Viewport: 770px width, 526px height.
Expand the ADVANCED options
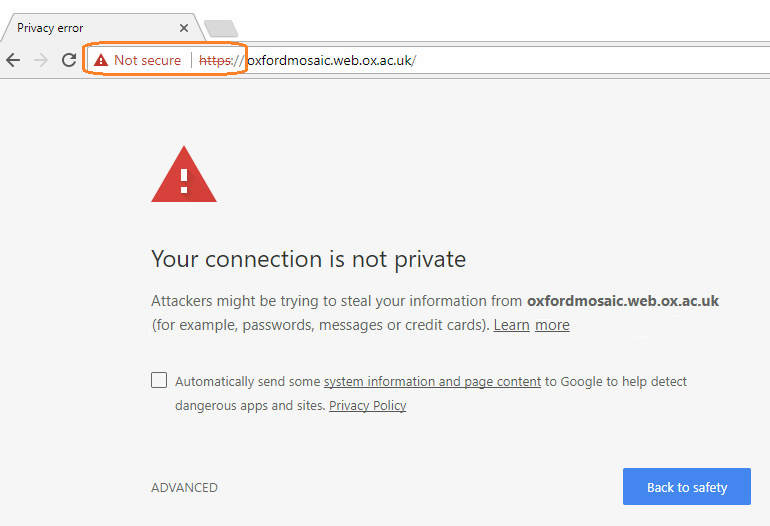(x=184, y=488)
